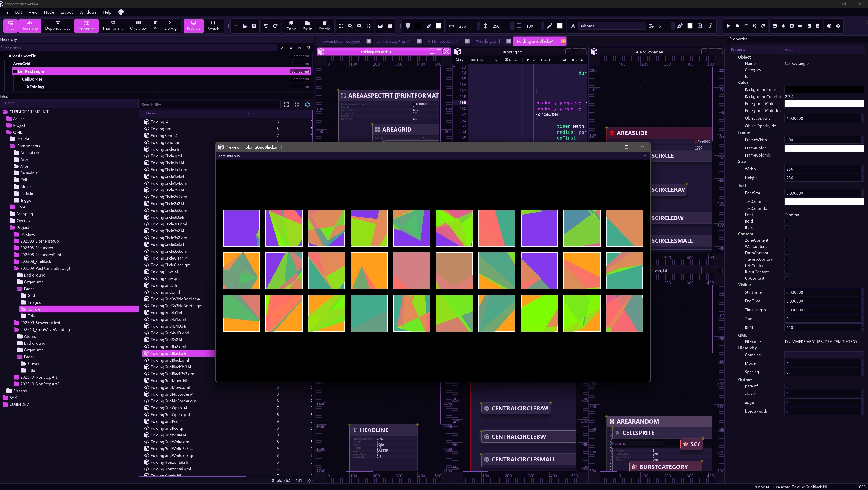Click the Save disk icon
This screenshot has width=868, height=490.
coord(254,26)
